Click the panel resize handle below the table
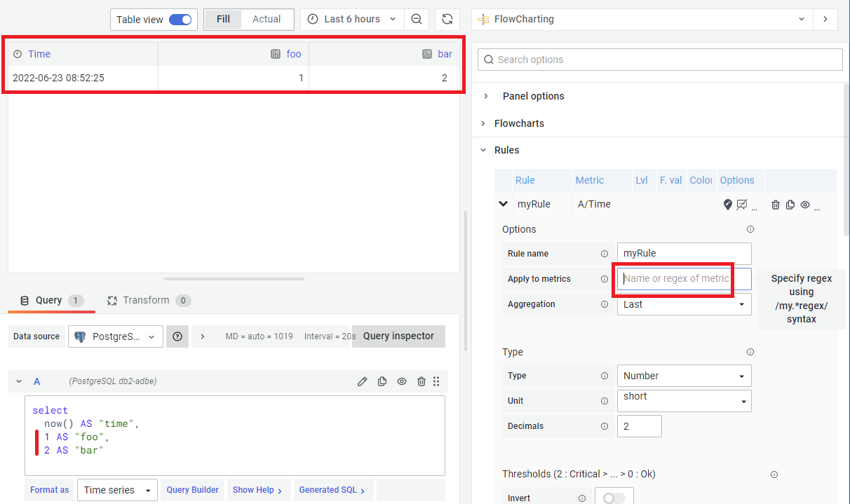 (234, 279)
